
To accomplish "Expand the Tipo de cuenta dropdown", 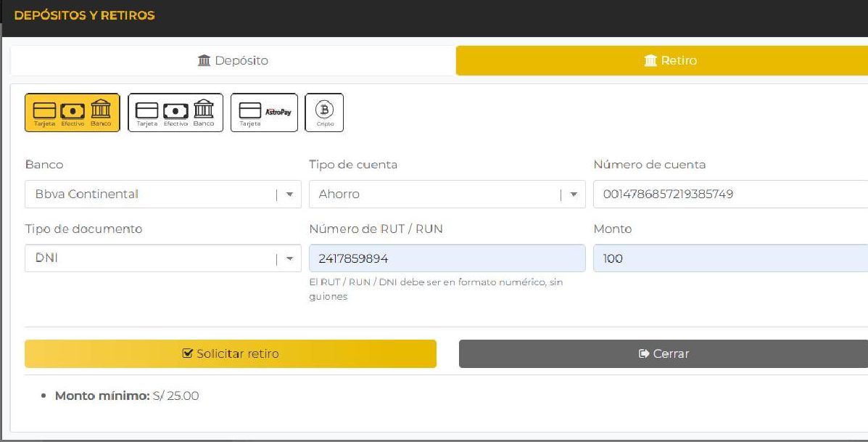I will (447, 195).
